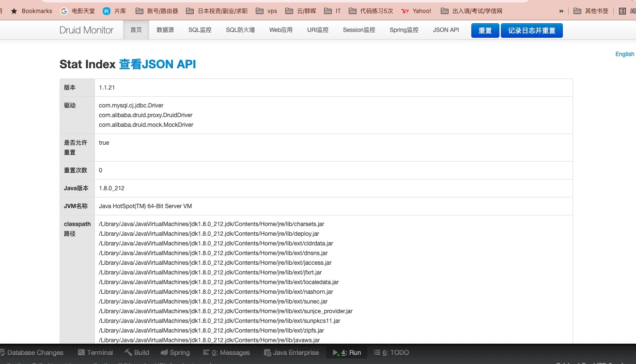Click the blue 重置 button
This screenshot has width=636, height=364.
point(485,30)
